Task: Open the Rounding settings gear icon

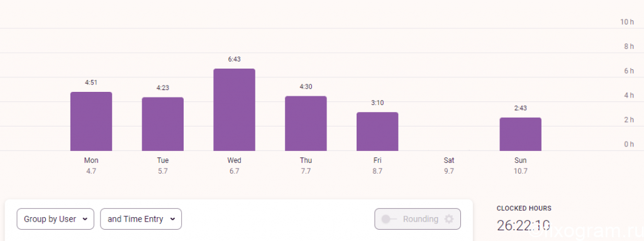Action: click(x=449, y=219)
